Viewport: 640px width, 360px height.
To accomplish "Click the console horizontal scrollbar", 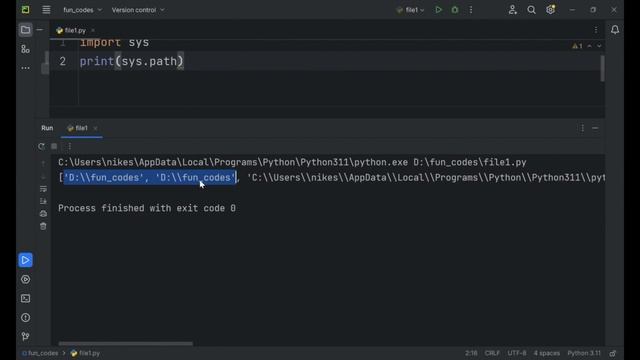I will click(x=125, y=344).
